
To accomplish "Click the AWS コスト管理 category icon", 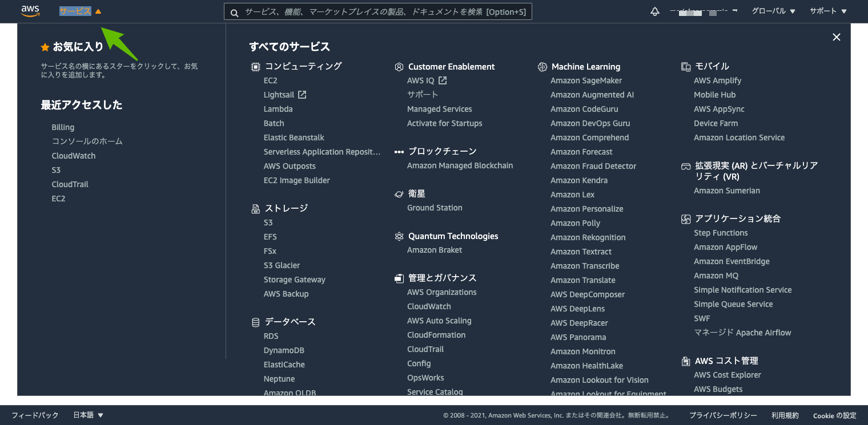I will 686,361.
